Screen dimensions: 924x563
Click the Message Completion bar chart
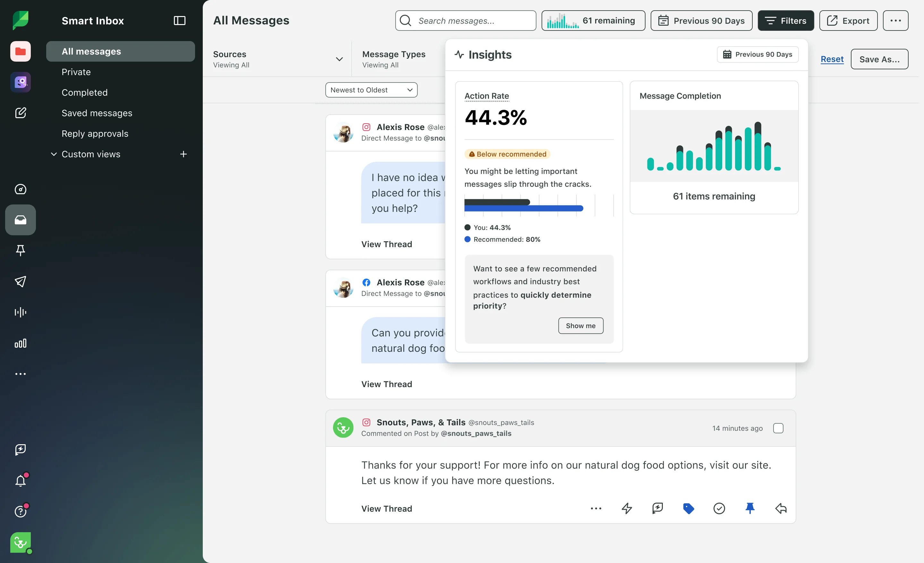click(x=714, y=146)
